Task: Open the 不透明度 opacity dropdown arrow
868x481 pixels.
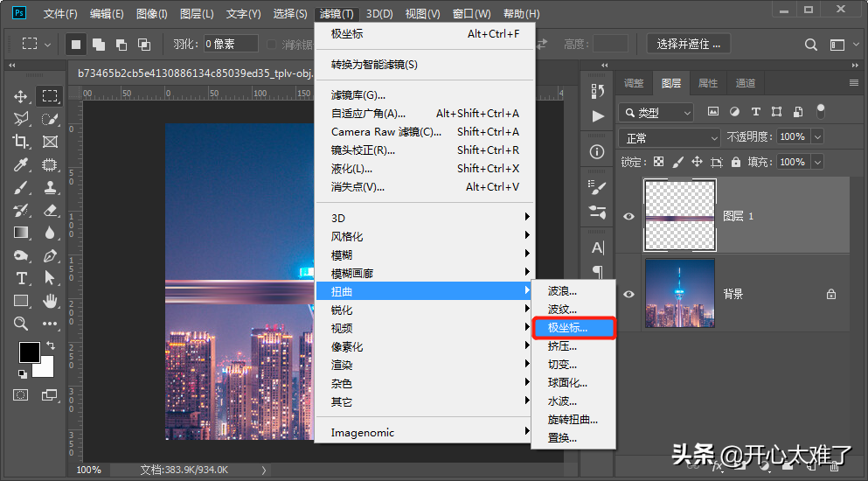Action: click(817, 137)
